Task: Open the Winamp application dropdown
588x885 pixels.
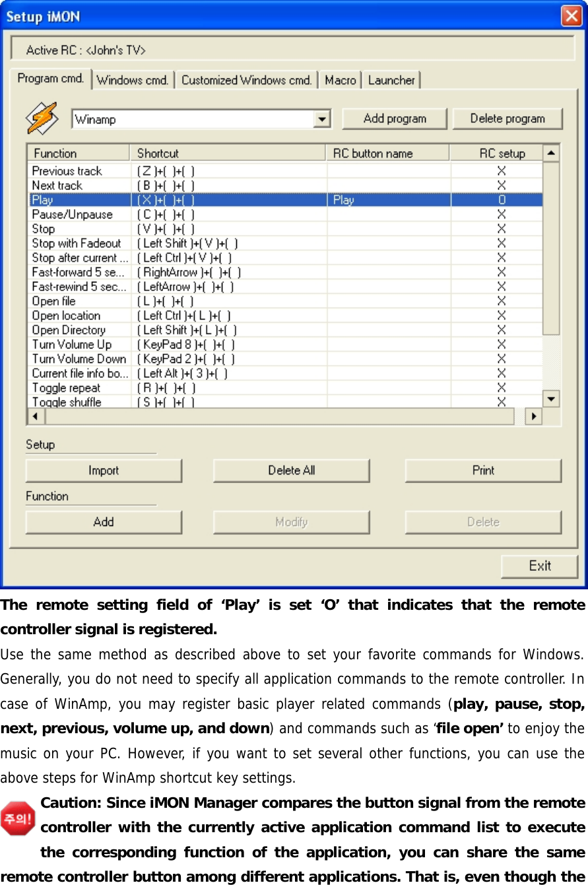Action: pos(323,119)
